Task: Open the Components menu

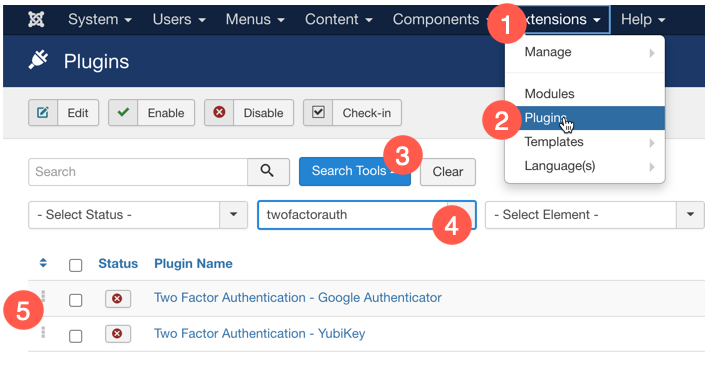Action: (x=441, y=19)
